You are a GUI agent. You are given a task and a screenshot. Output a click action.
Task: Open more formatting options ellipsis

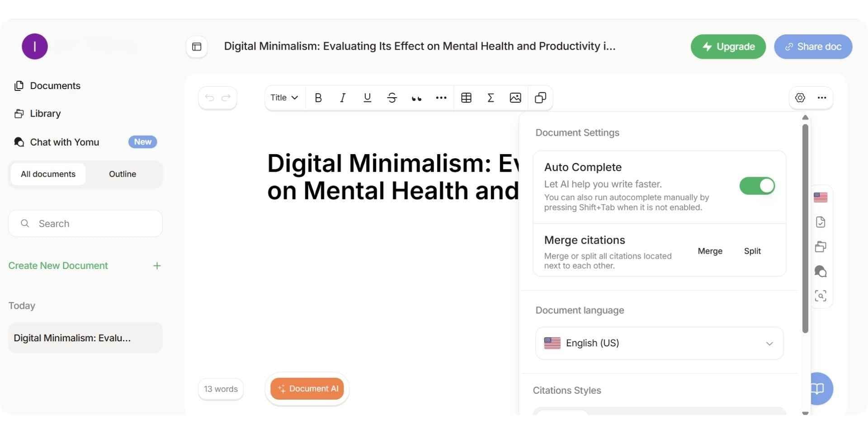pyautogui.click(x=441, y=98)
